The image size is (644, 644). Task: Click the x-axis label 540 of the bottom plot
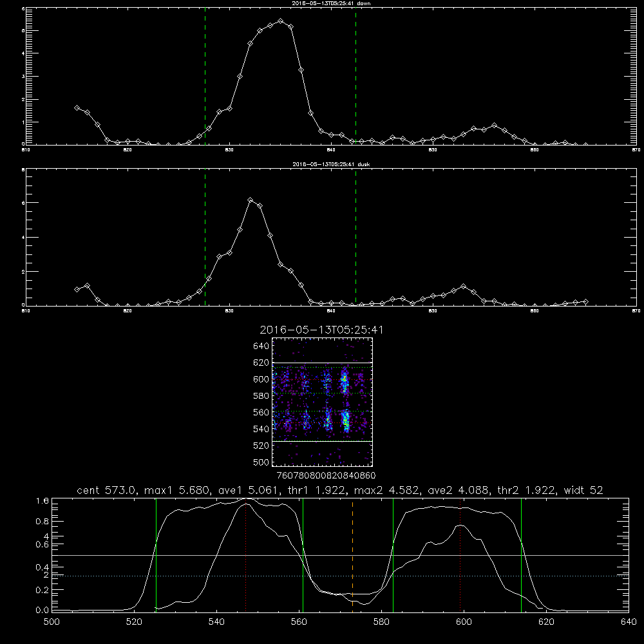click(216, 622)
